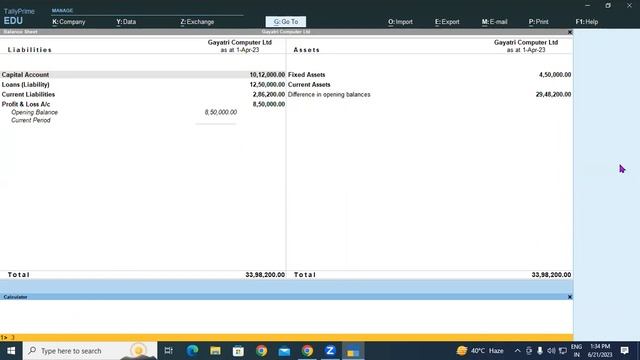
Task: Click the 10,12,000.00 Capital Account amount
Action: [267, 75]
